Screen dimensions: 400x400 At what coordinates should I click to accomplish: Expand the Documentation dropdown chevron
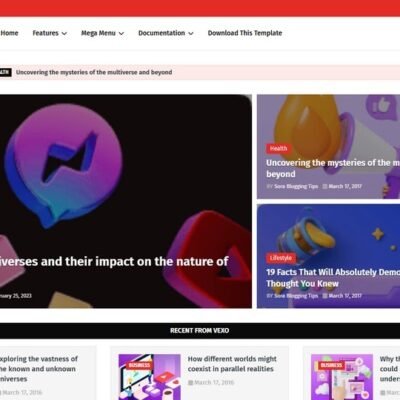coord(191,33)
